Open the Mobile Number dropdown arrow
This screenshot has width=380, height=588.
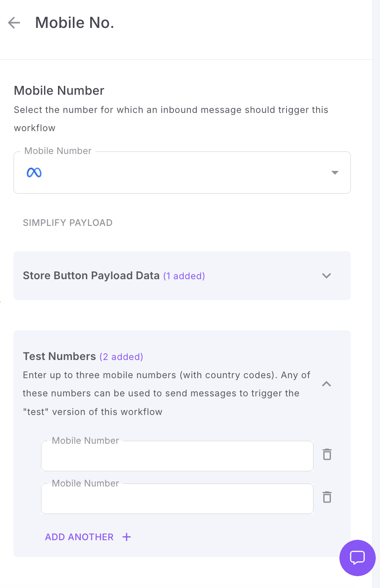click(335, 173)
